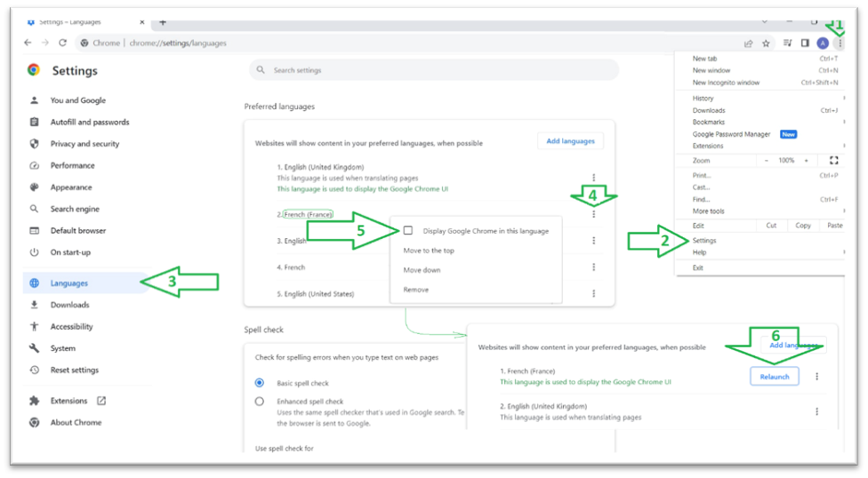Open the media control icon in toolbar
This screenshot has height=478, width=868.
point(787,44)
